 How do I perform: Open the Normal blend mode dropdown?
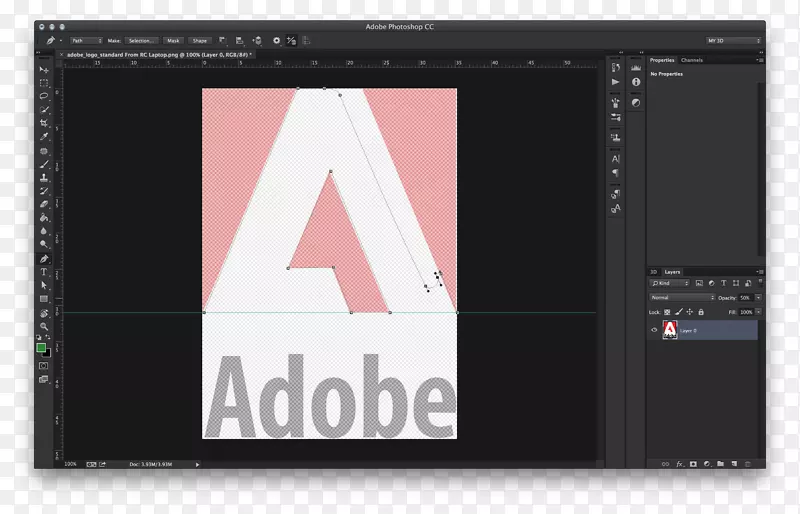(x=682, y=298)
